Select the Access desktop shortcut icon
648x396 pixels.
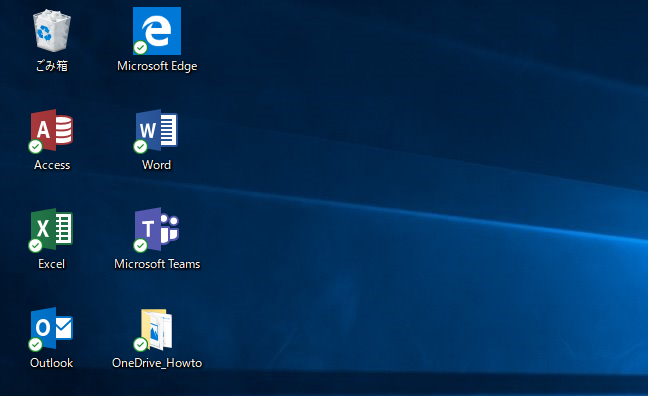click(x=51, y=131)
